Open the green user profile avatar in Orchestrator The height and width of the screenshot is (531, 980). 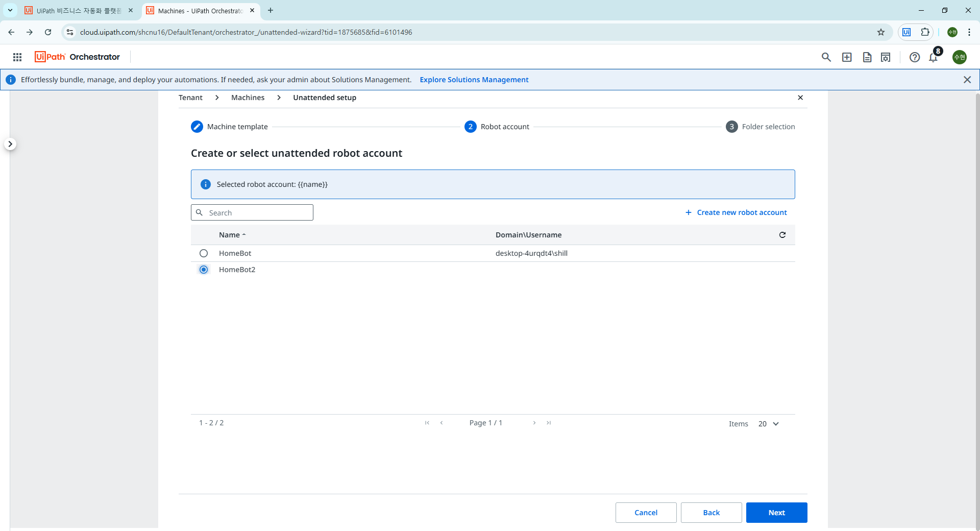(x=960, y=57)
